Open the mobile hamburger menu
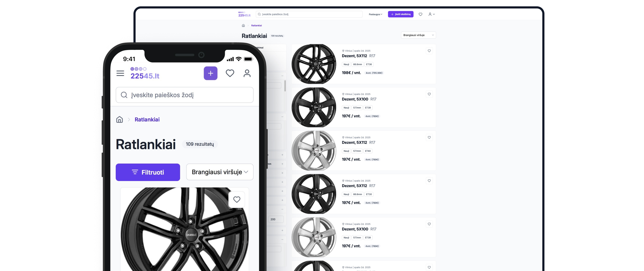Screen dimensions: 644x271 point(120,73)
